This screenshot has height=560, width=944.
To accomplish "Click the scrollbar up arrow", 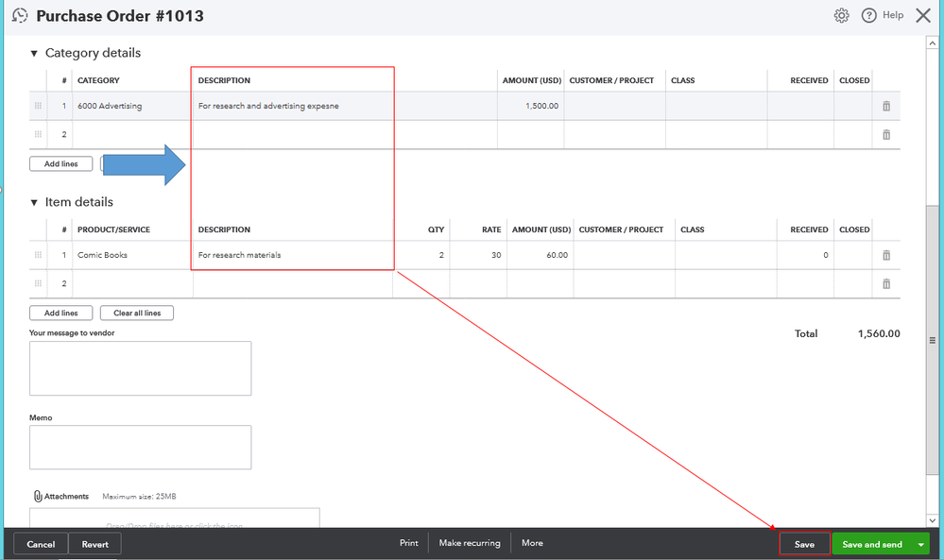I will click(x=932, y=43).
